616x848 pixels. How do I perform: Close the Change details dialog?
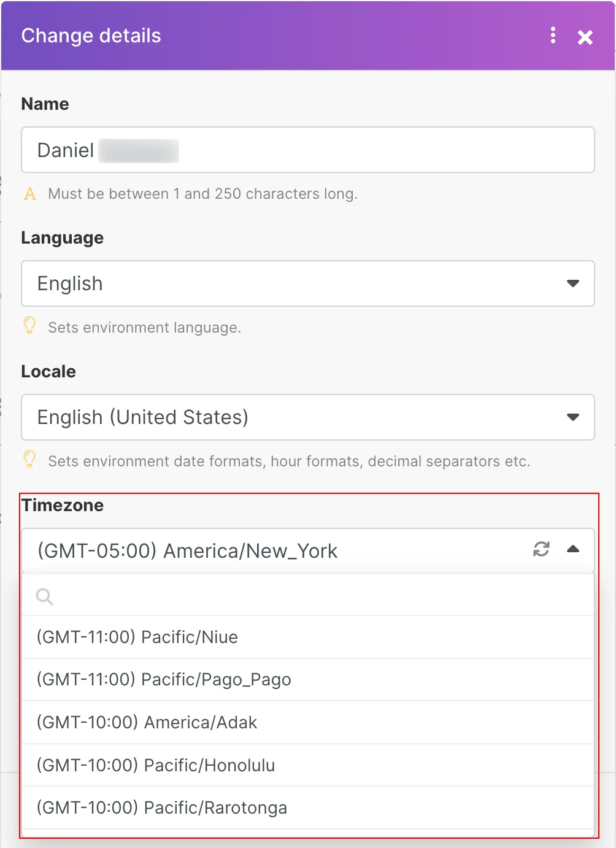pos(585,37)
